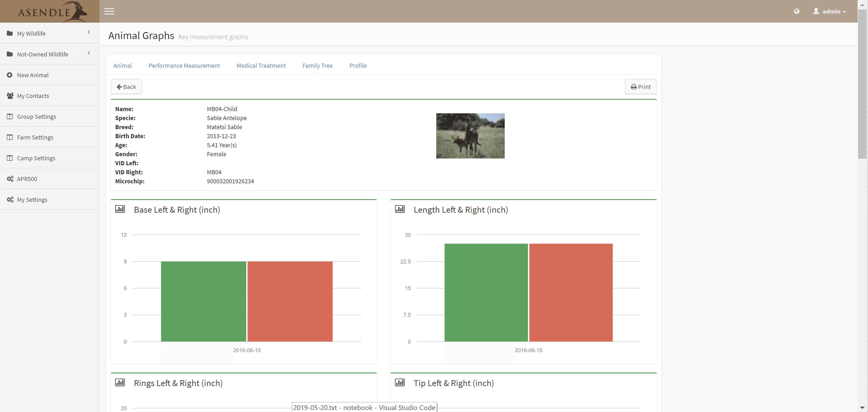Viewport: 868px width, 412px height.
Task: Switch to Performance Measurement tab
Action: tap(184, 66)
